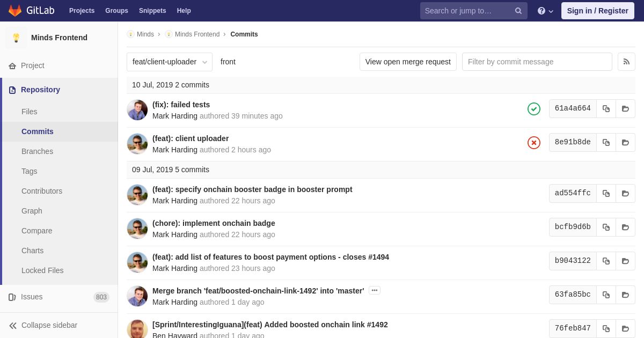The height and width of the screenshot is (338, 644).
Task: Open Contributors in the sidebar
Action: [x=42, y=191]
